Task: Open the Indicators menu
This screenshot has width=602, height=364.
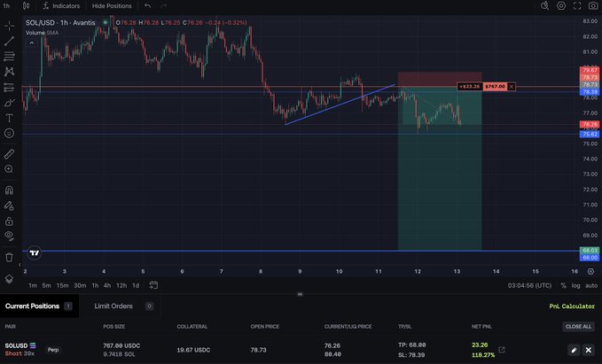Action: click(61, 5)
